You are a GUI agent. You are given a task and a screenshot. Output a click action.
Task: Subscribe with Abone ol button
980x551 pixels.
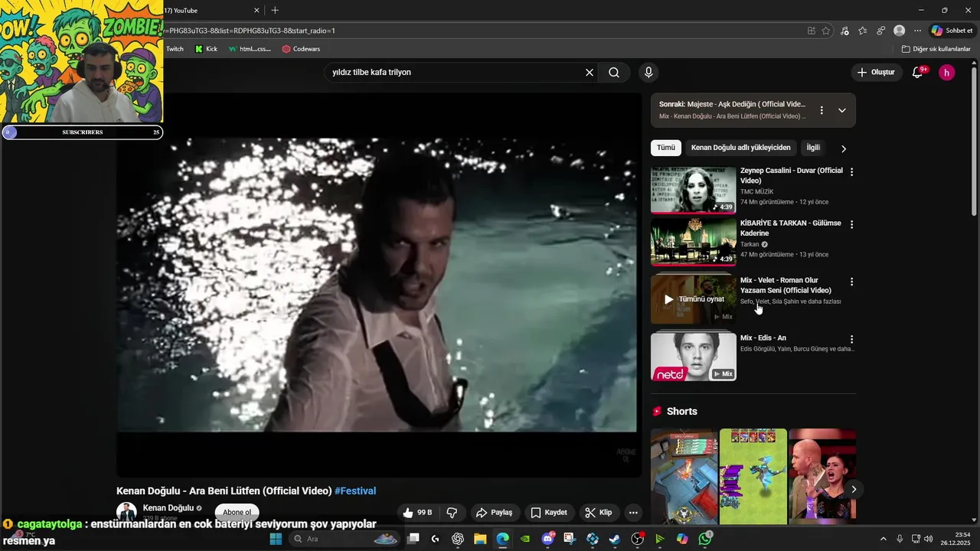coord(237,513)
